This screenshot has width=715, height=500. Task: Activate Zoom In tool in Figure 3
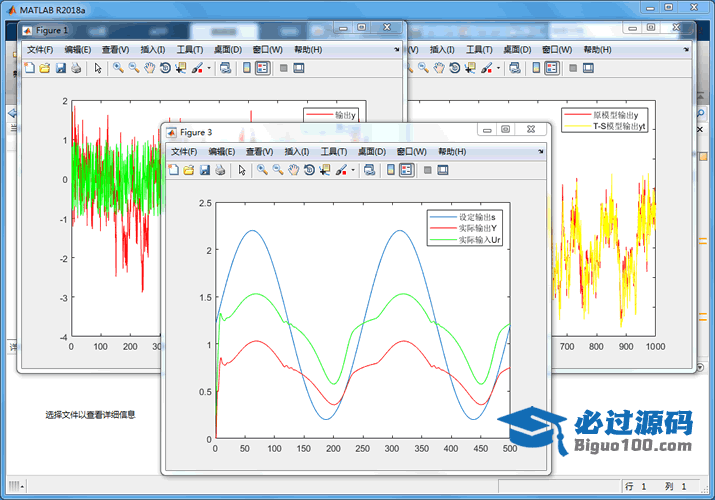pyautogui.click(x=262, y=170)
